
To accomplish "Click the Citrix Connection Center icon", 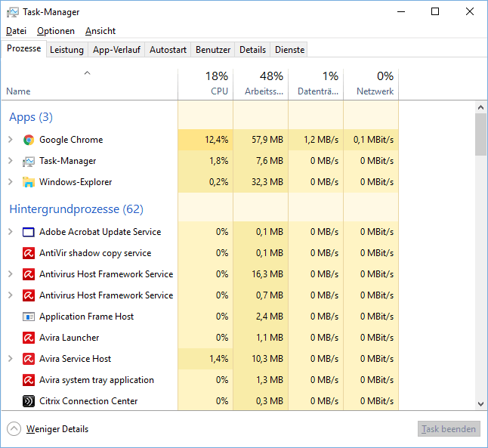I will [x=29, y=401].
